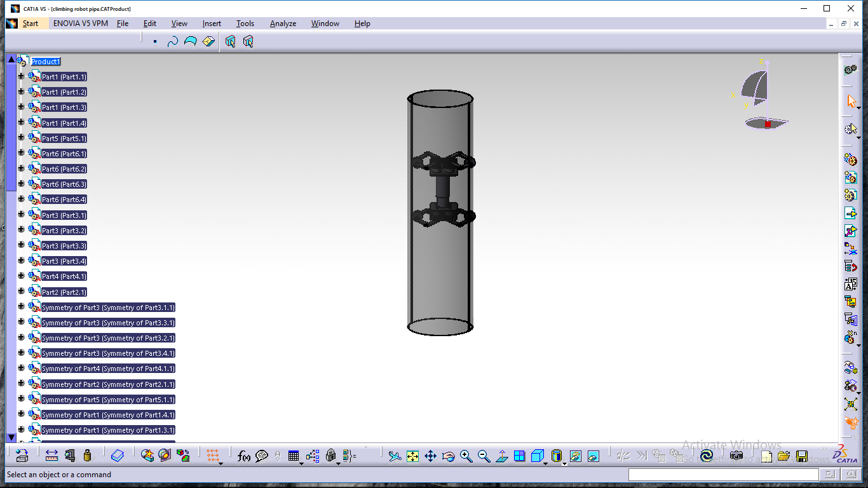Expand the Part1 (Part1.1) tree node

click(x=21, y=76)
